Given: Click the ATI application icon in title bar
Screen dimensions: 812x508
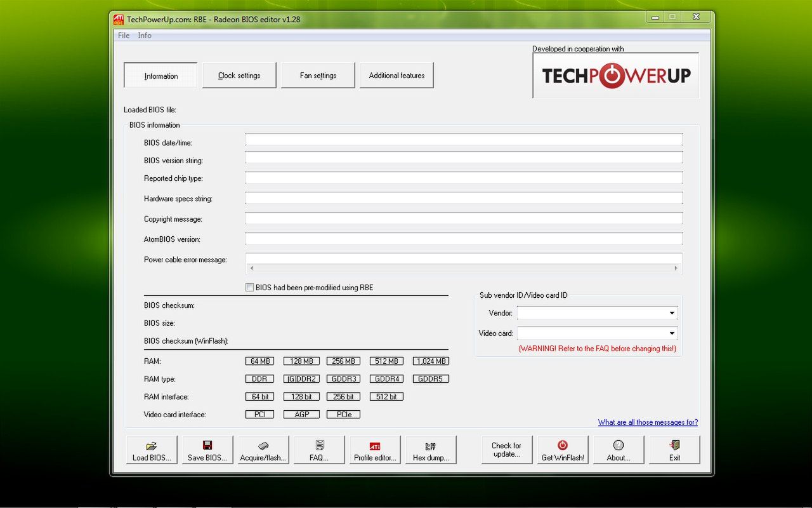Looking at the screenshot, I should (119, 19).
